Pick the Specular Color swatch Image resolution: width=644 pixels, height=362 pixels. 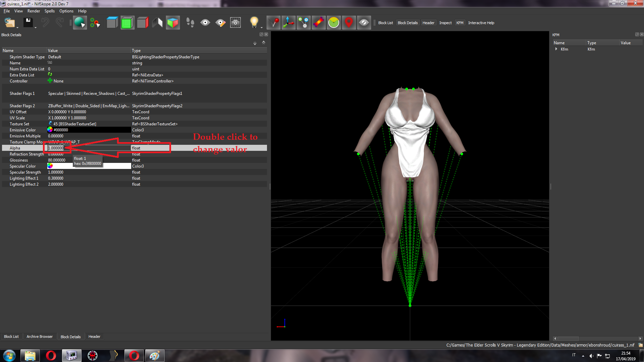coord(50,166)
